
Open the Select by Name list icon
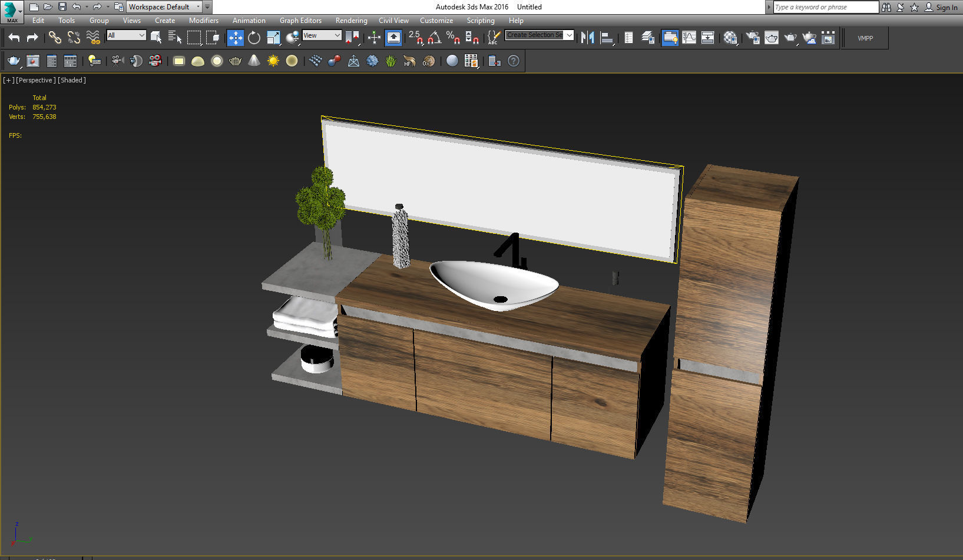175,38
